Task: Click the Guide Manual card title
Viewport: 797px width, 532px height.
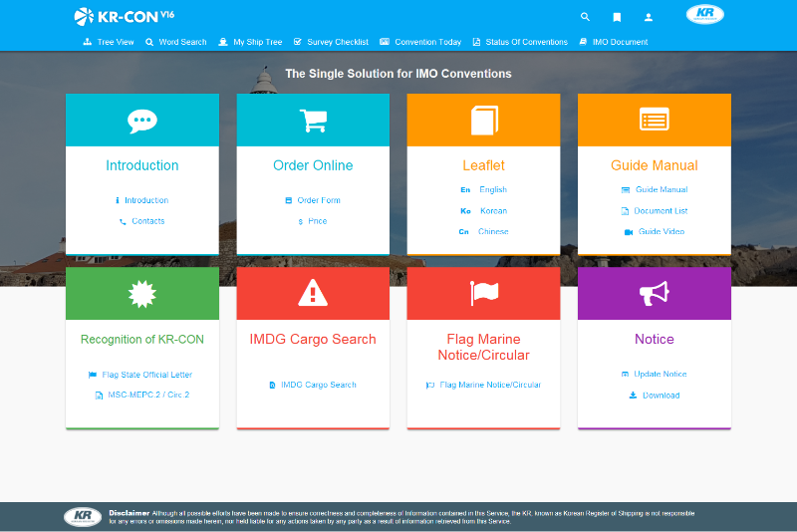Action: pyautogui.click(x=655, y=165)
